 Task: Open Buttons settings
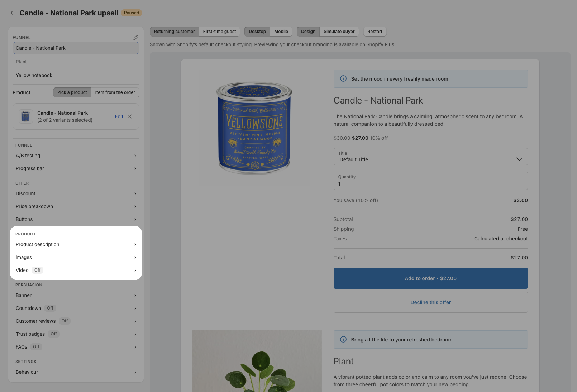(76, 219)
